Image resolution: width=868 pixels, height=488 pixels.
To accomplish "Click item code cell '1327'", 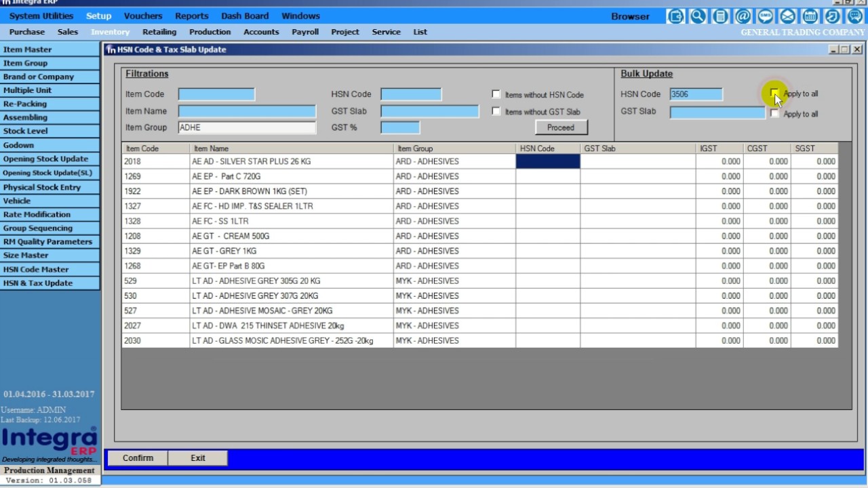I will (x=156, y=206).
